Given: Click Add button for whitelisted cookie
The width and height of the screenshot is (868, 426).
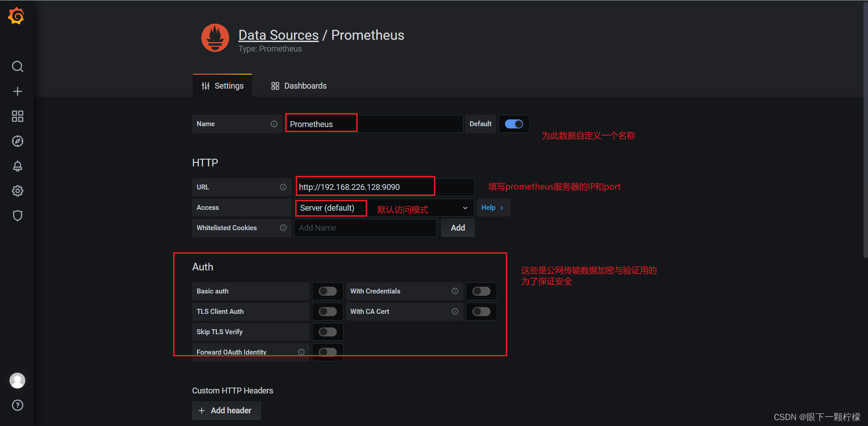Looking at the screenshot, I should (458, 228).
